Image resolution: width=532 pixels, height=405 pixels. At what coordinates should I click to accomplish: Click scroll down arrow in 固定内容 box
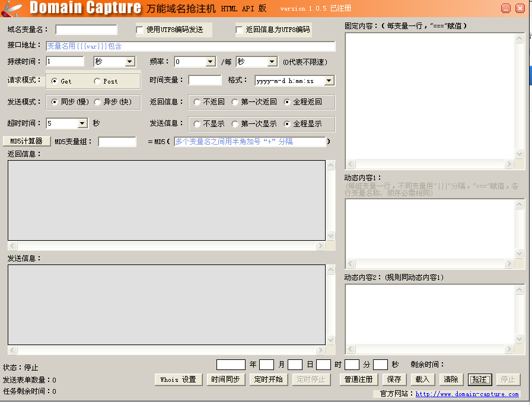pos(520,154)
